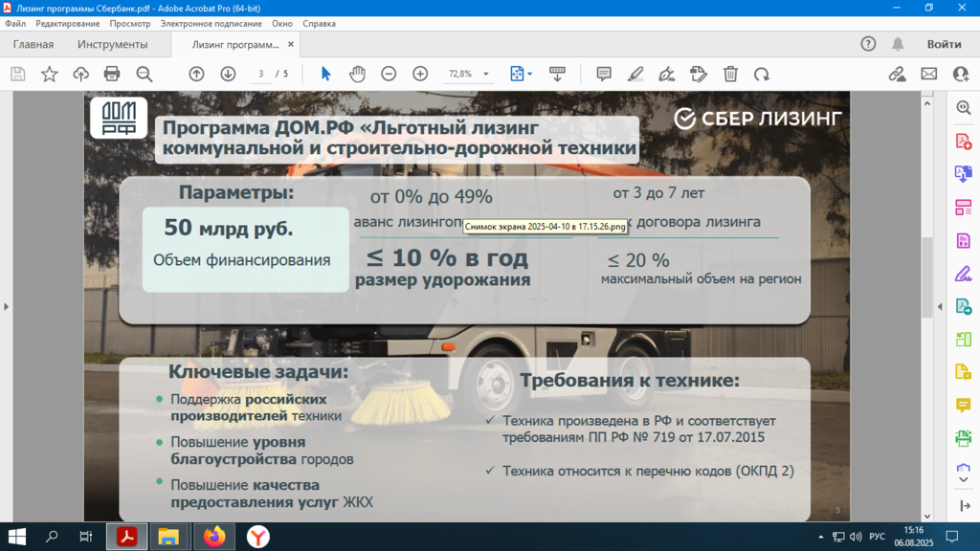Switch РУС keyboard language indicator
This screenshot has height=551, width=980.
point(877,537)
